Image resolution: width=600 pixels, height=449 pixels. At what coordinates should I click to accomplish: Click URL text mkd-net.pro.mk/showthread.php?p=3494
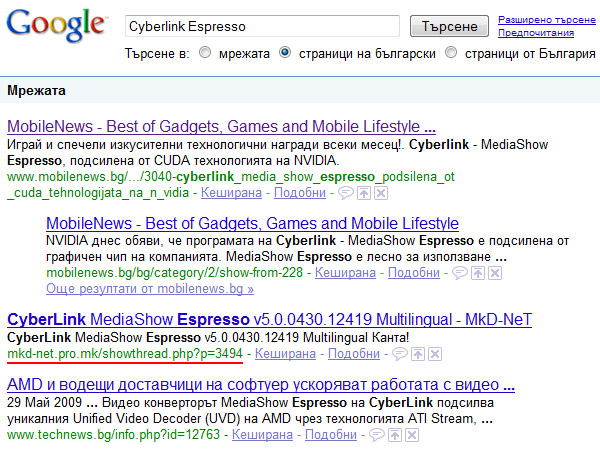tap(125, 353)
